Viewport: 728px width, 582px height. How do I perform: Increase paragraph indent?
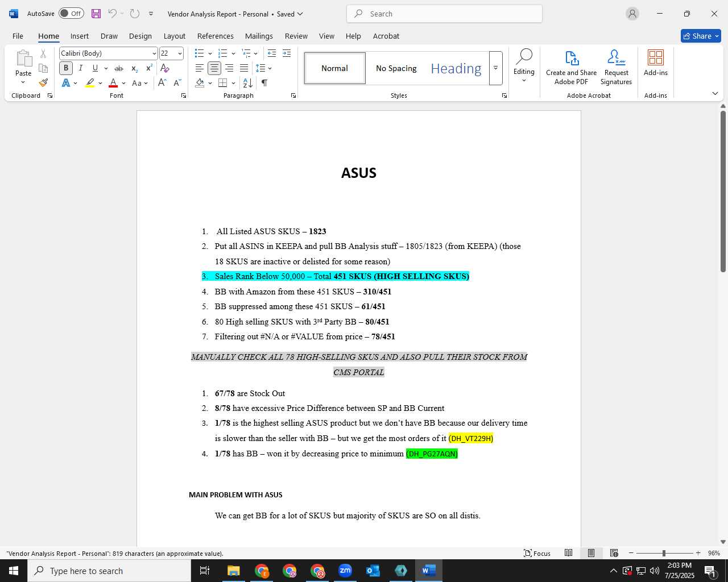tap(287, 53)
